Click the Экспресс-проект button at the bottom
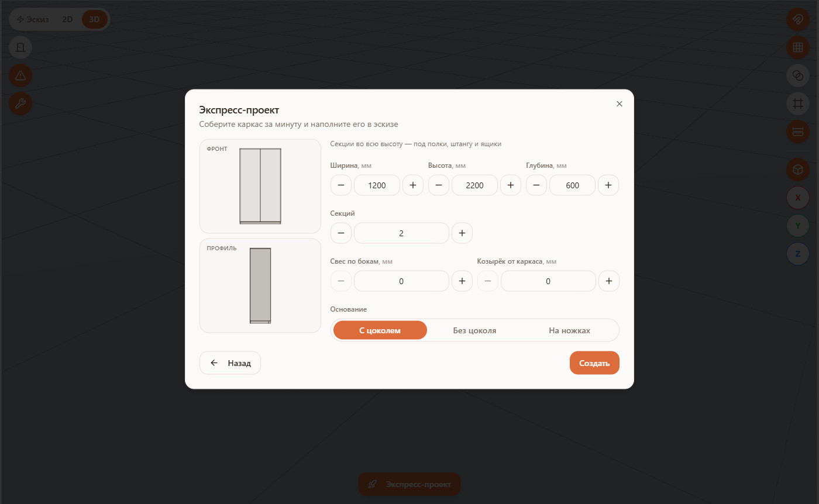The image size is (819, 504). pos(409,484)
